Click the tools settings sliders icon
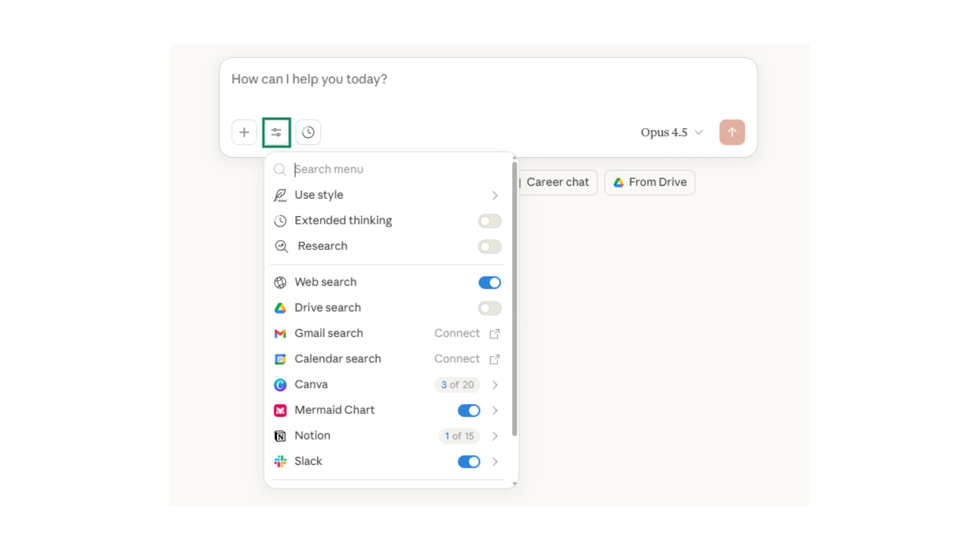 276,132
